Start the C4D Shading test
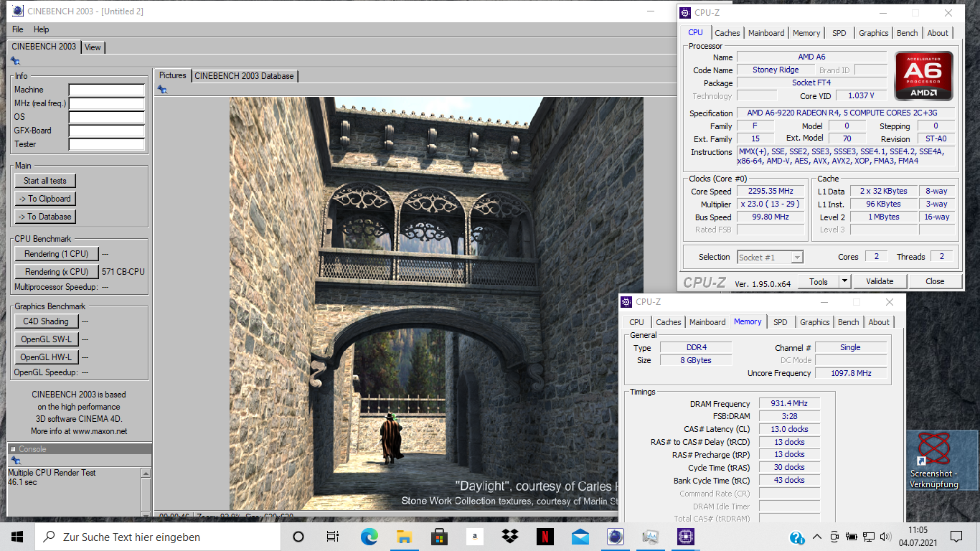The width and height of the screenshot is (980, 551). click(46, 321)
